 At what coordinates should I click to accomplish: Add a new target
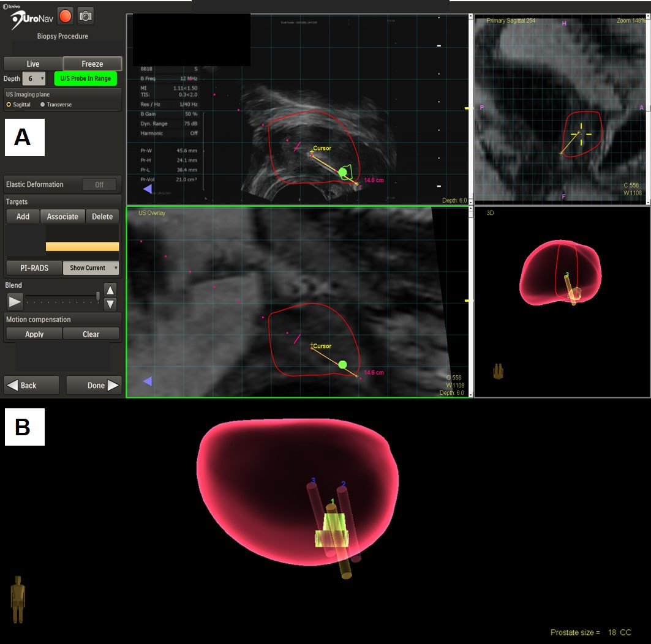[x=23, y=217]
